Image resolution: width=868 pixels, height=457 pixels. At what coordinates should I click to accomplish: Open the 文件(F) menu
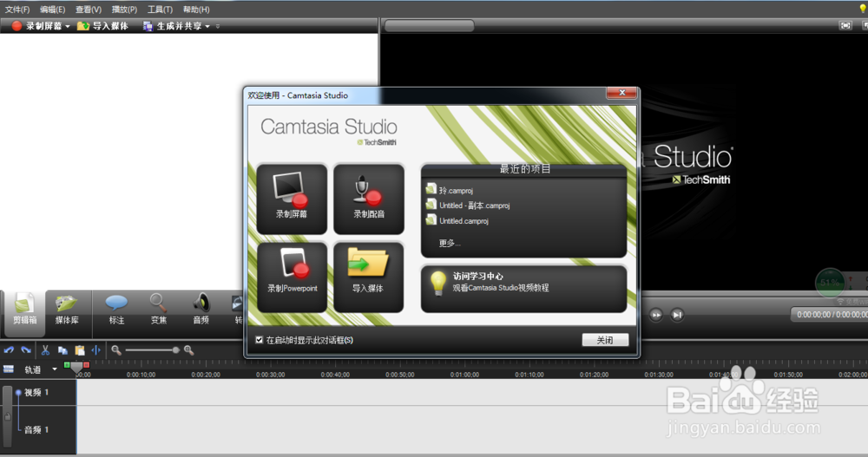pos(17,10)
